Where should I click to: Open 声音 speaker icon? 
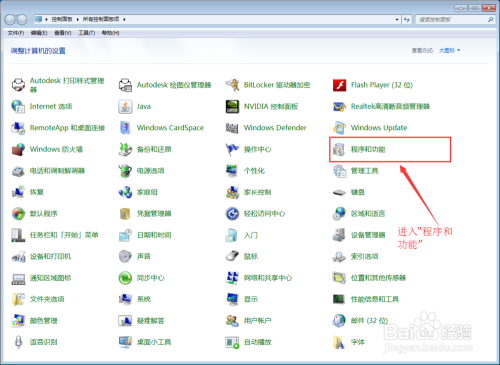125,256
